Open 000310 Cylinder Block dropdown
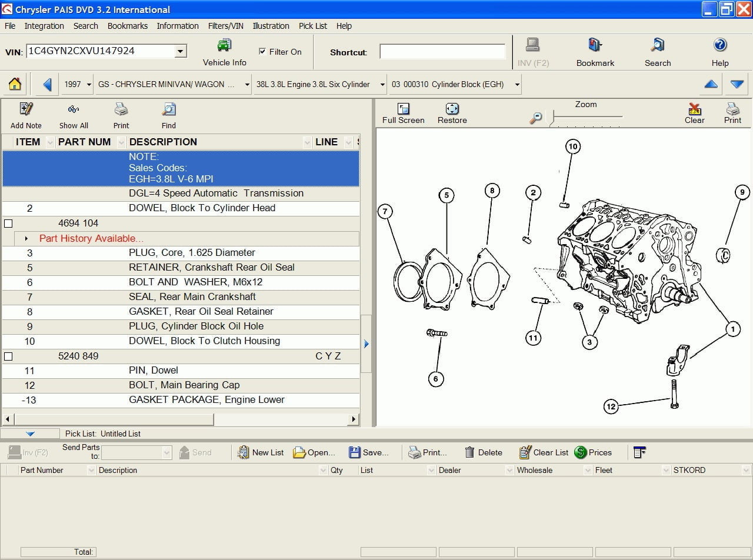Image resolution: width=753 pixels, height=560 pixels. (517, 84)
